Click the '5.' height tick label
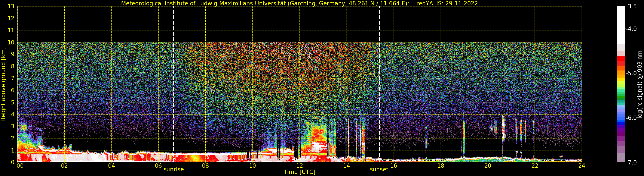This screenshot has height=176, width=644. pyautogui.click(x=13, y=102)
